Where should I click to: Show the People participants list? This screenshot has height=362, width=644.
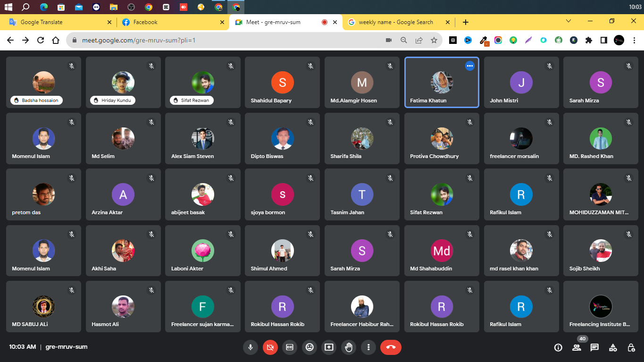pyautogui.click(x=577, y=348)
